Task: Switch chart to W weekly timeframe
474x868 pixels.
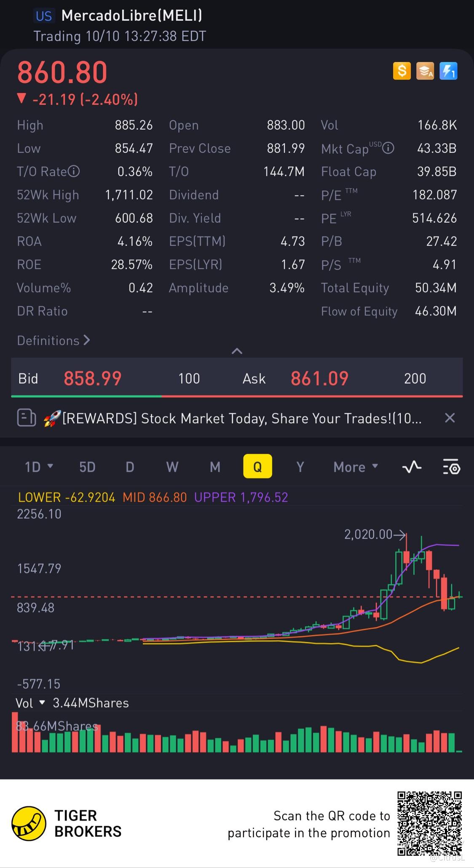Action: coord(172,467)
